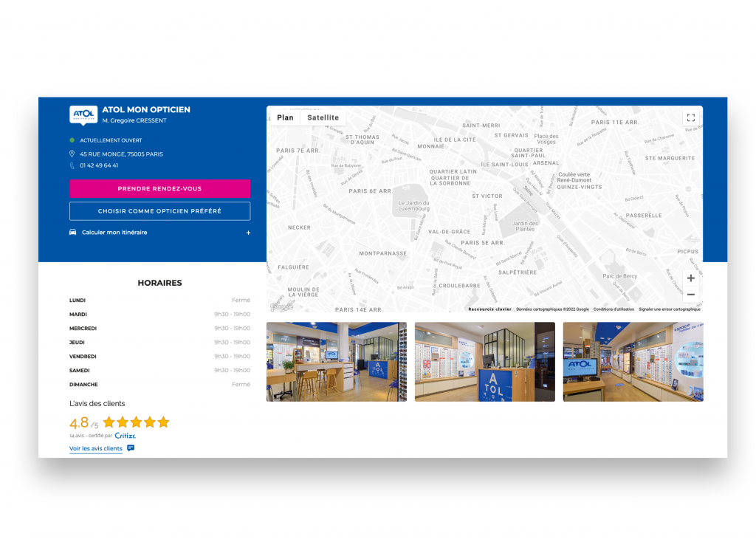This screenshot has width=756, height=542.
Task: Click the five-star rating
Action: pyautogui.click(x=136, y=422)
